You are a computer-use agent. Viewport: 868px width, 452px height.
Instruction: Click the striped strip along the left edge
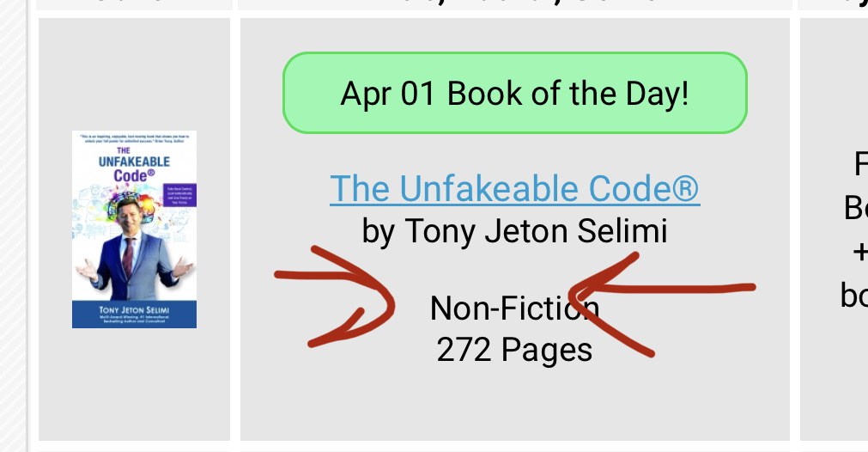coord(12,226)
